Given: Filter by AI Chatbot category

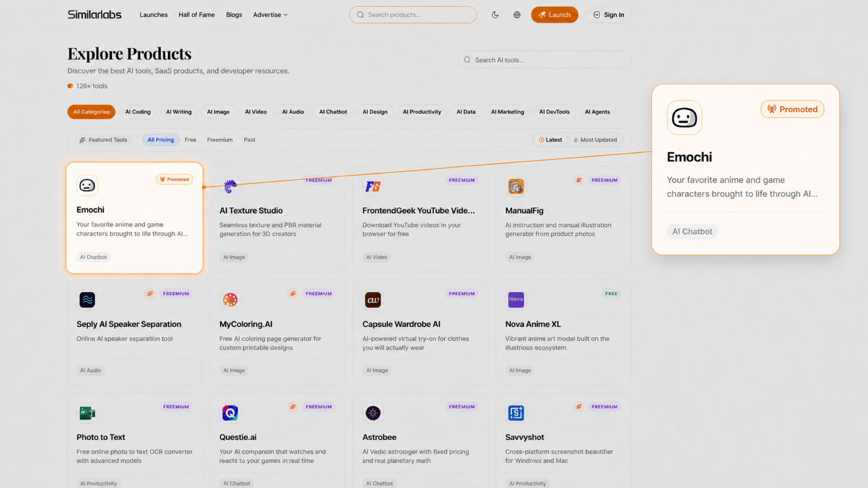Looking at the screenshot, I should tap(333, 112).
